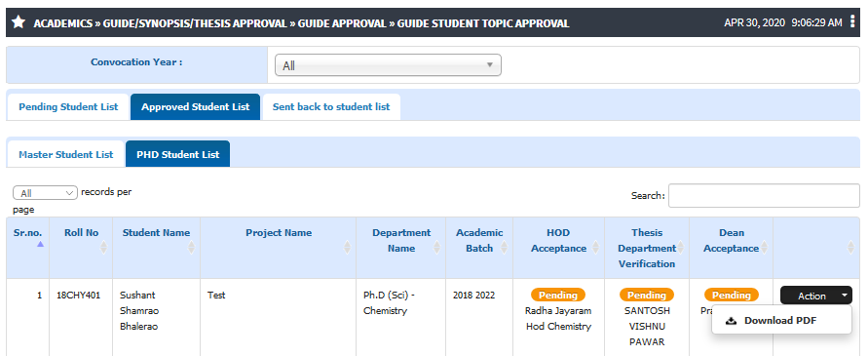Select PHD Student List tab
Screen dimensions: 868x356
[177, 155]
